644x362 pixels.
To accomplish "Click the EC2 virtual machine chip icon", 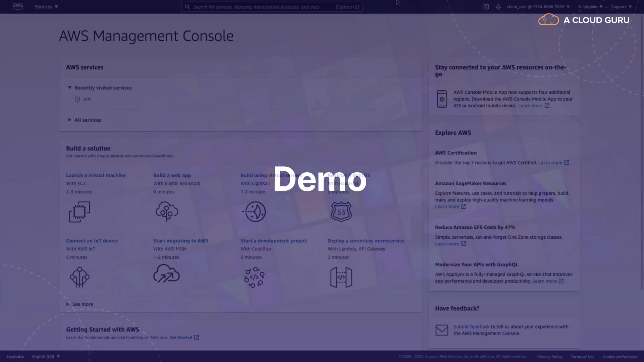I will pyautogui.click(x=79, y=212).
